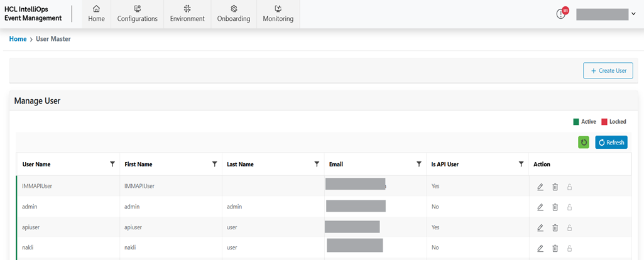Open the alert notifications icon
This screenshot has height=260, width=644.
point(562,14)
